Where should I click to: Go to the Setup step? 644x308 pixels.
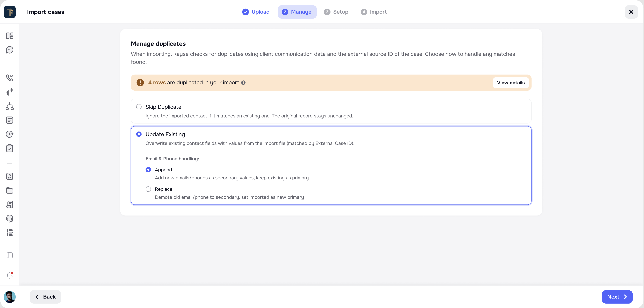(336, 12)
